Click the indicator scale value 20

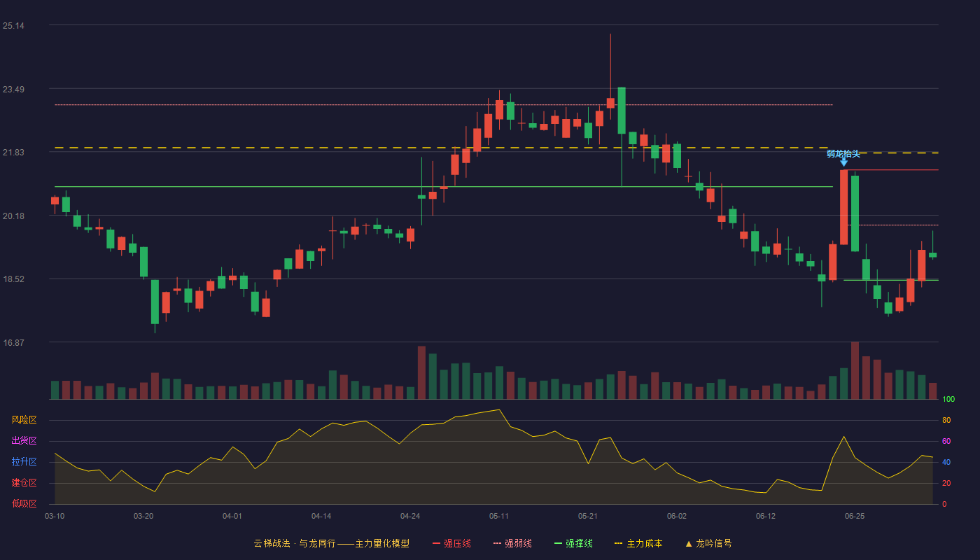pos(946,483)
